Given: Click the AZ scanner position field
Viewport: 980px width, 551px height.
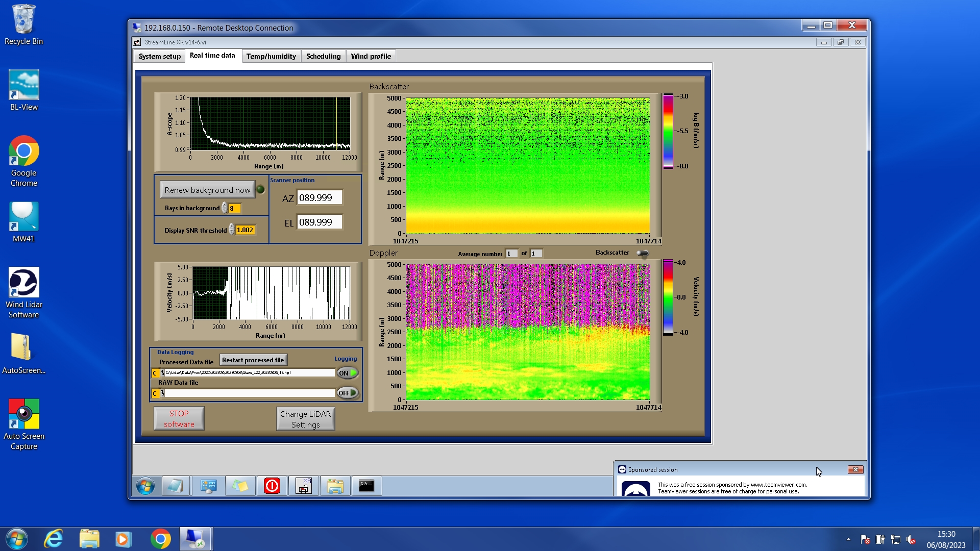Looking at the screenshot, I should click(x=320, y=198).
